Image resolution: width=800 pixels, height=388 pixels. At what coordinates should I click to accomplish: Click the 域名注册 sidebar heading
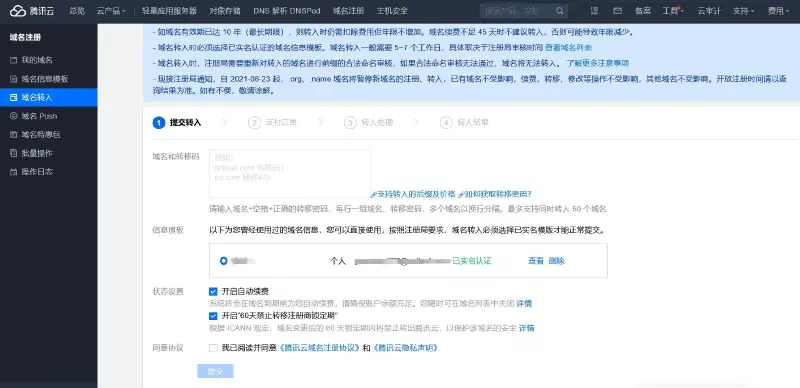pyautogui.click(x=26, y=37)
